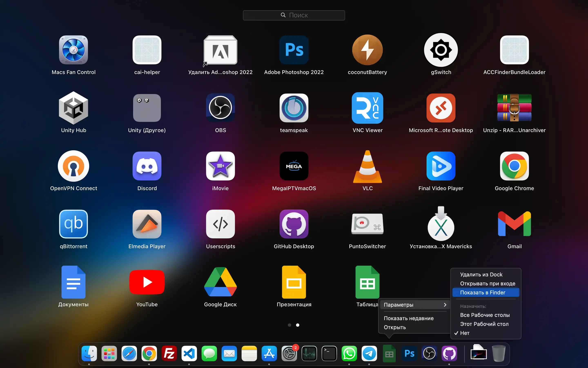The width and height of the screenshot is (588, 368).
Task: Toggle Открывать при входе option
Action: coord(486,283)
